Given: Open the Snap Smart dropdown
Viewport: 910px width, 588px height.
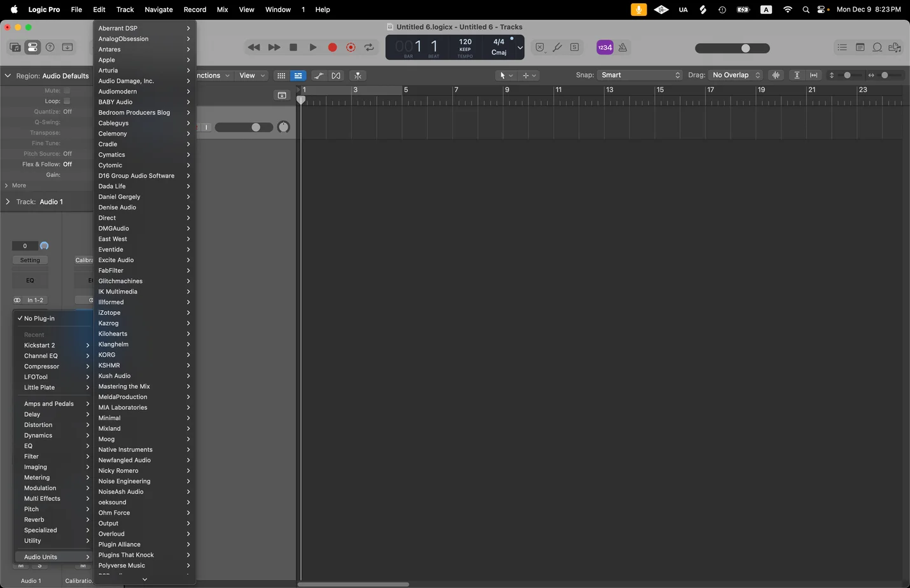Looking at the screenshot, I should click(640, 75).
